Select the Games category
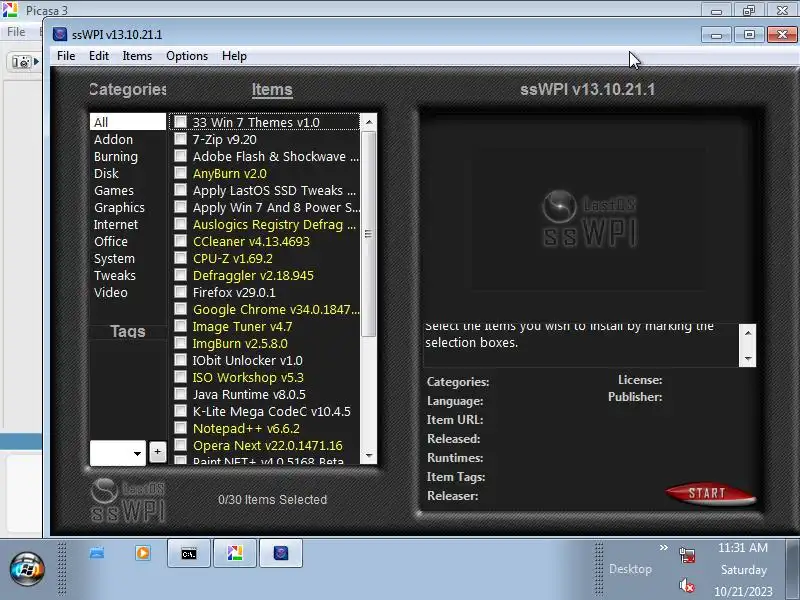 tap(128, 190)
